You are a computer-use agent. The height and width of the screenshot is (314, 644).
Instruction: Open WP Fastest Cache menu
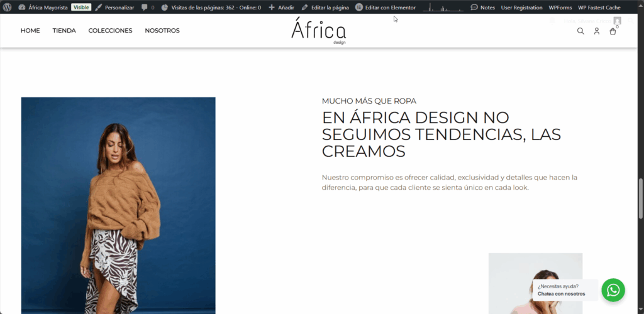(x=599, y=8)
